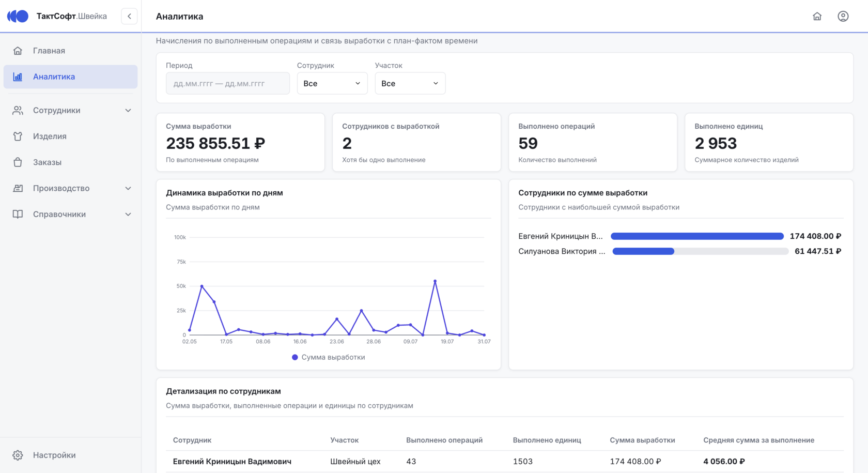Click the Аналитика bar chart icon
Image resolution: width=868 pixels, height=473 pixels.
pyautogui.click(x=18, y=77)
